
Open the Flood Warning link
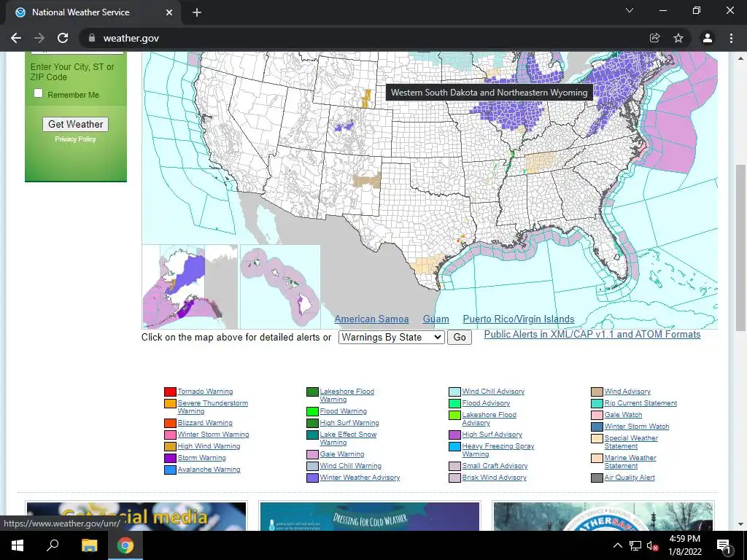(343, 411)
